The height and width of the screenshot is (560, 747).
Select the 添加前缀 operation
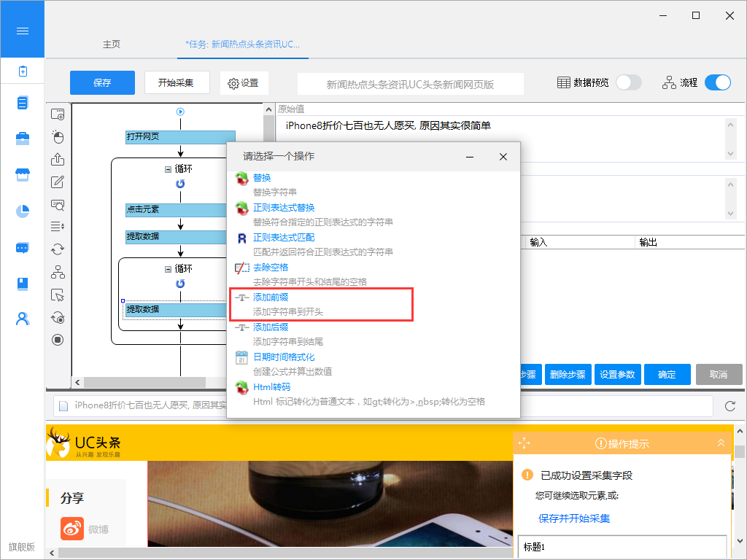(271, 297)
